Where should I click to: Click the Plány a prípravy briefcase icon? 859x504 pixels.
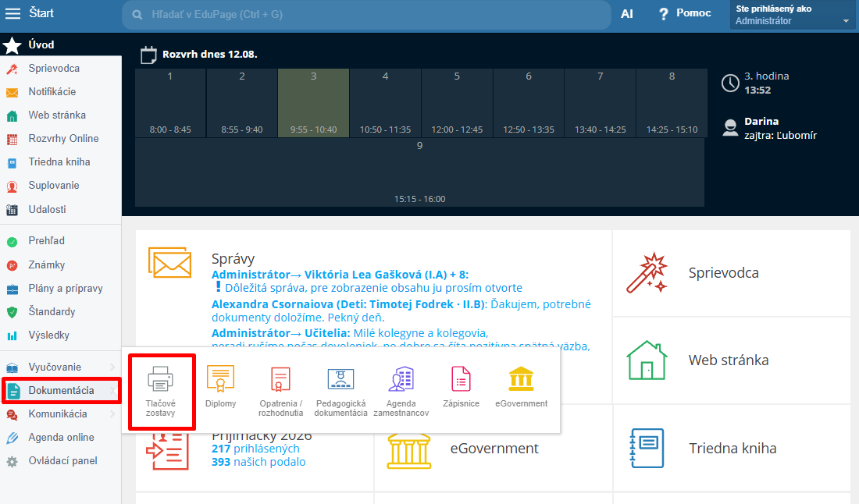[12, 289]
